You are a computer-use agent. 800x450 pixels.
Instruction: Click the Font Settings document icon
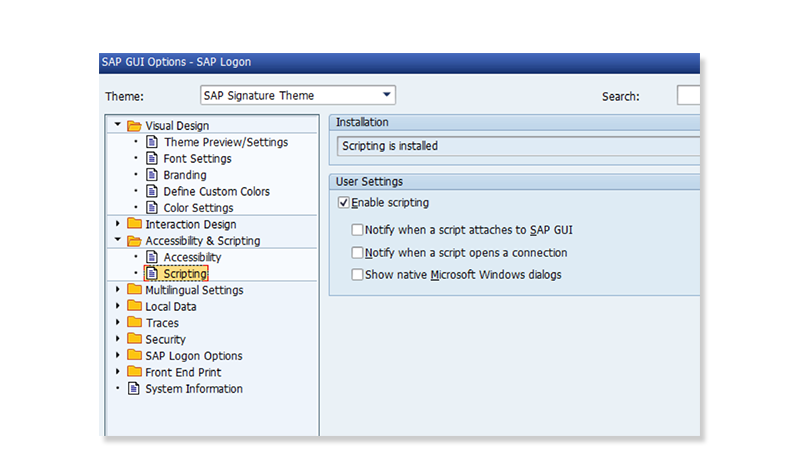point(152,158)
